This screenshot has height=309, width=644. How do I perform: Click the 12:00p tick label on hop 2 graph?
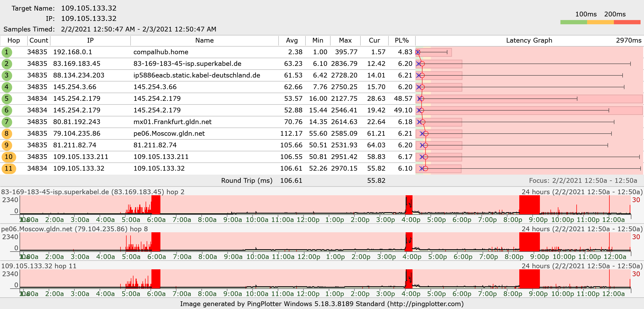pyautogui.click(x=308, y=220)
